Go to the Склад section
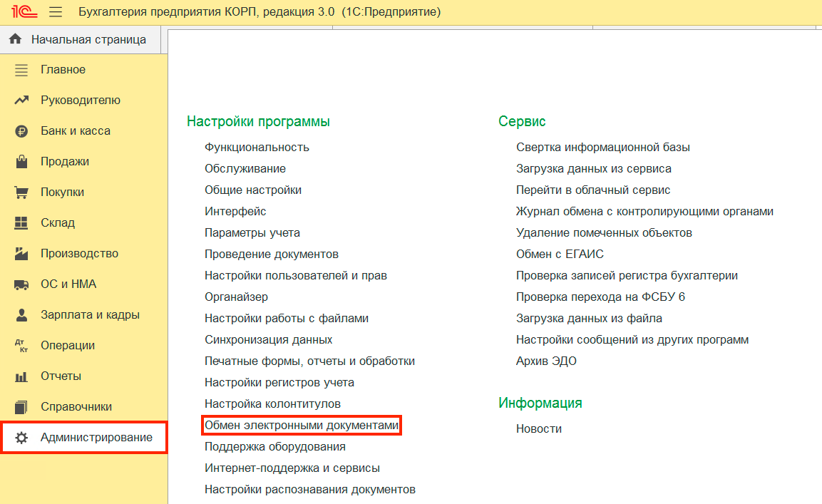Screen dimensions: 822x504 coord(57,223)
